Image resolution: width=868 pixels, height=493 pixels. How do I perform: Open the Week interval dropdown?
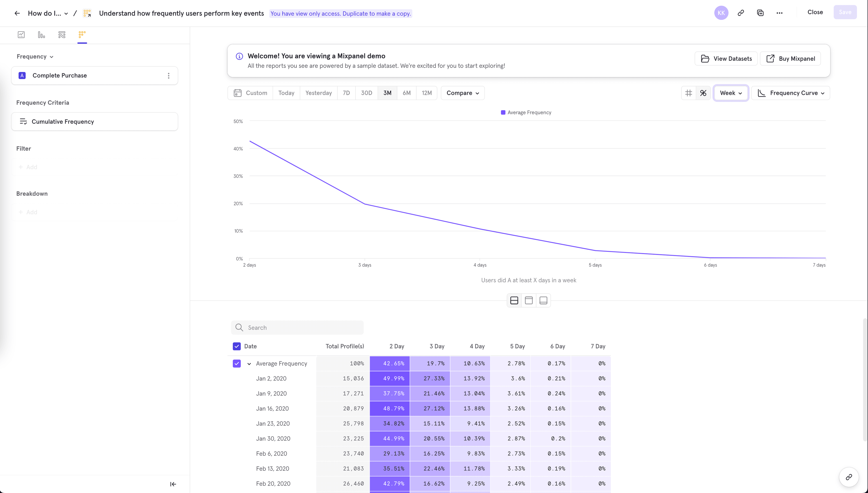coord(730,93)
